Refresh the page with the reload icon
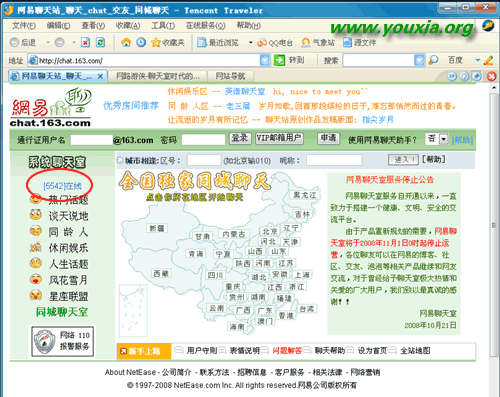This screenshot has width=500, height=397. point(100,42)
